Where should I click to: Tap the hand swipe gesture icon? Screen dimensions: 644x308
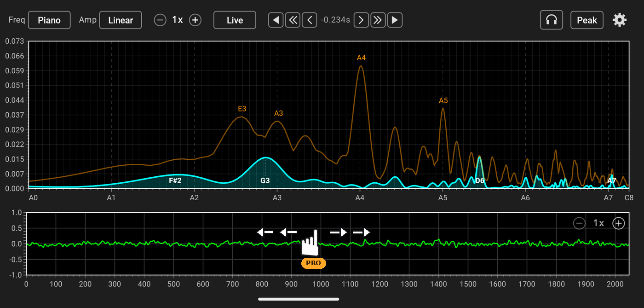(311, 243)
